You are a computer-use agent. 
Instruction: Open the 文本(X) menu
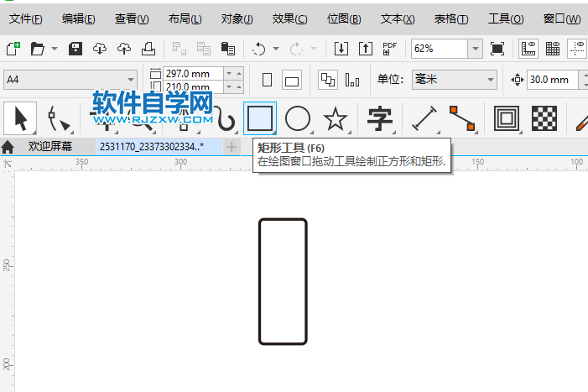click(398, 18)
